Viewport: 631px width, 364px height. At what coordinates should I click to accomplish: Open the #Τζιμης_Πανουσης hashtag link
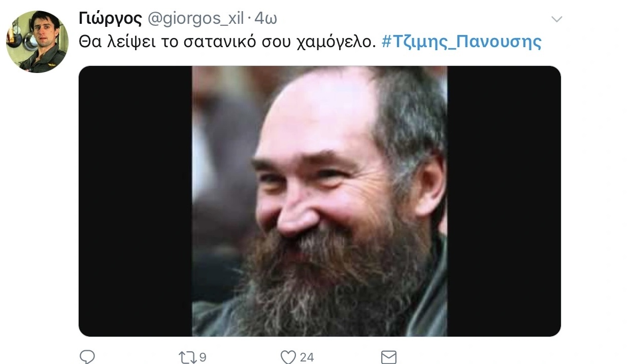click(x=461, y=42)
